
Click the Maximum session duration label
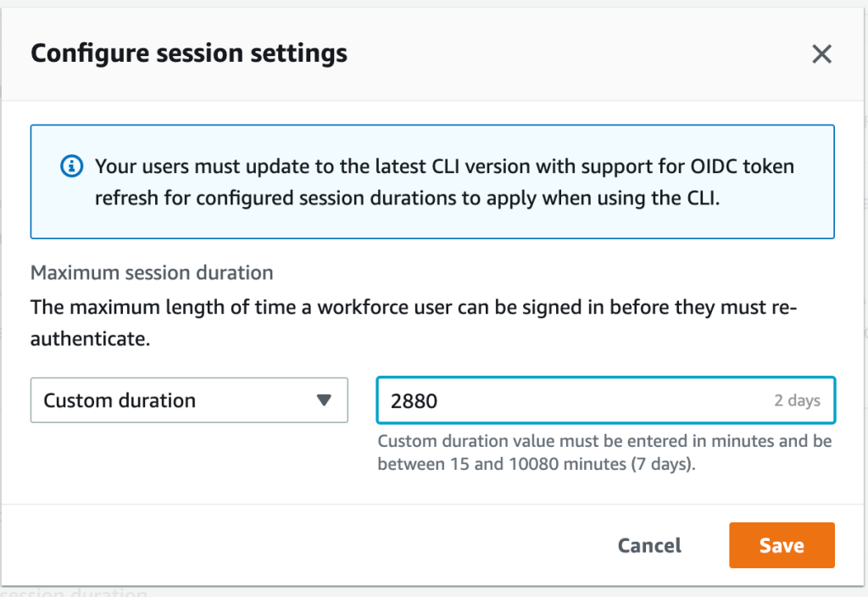click(x=151, y=272)
